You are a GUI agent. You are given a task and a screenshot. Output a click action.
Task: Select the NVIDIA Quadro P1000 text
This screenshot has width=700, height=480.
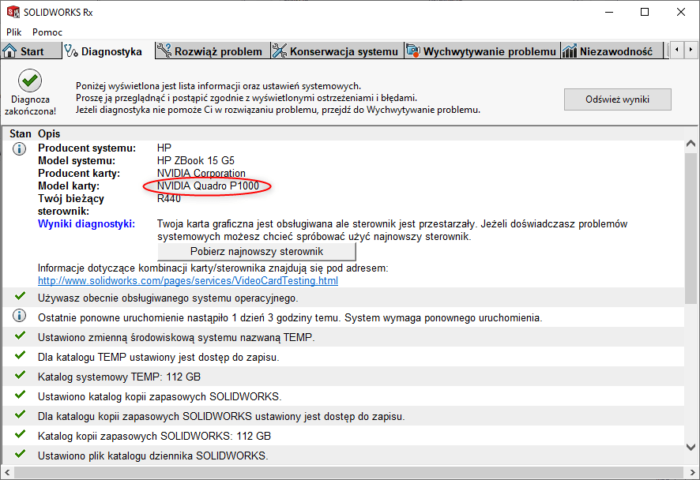coord(208,186)
